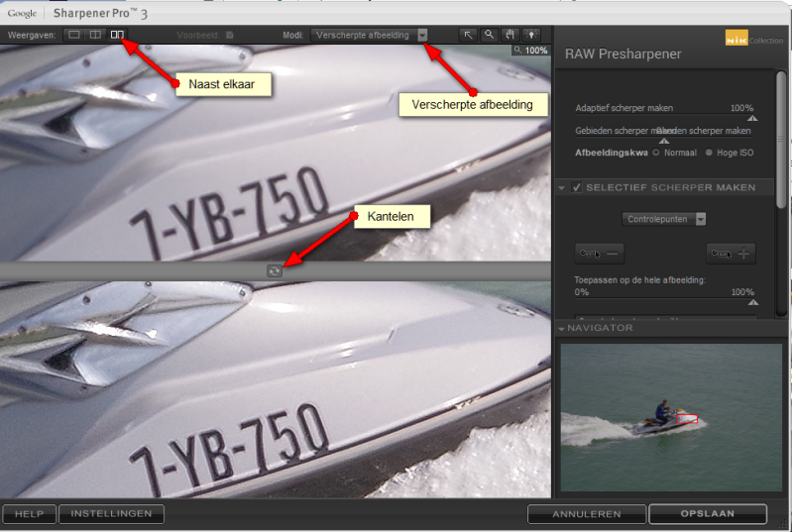792x532 pixels.
Task: Click the Help button
Action: click(x=30, y=514)
